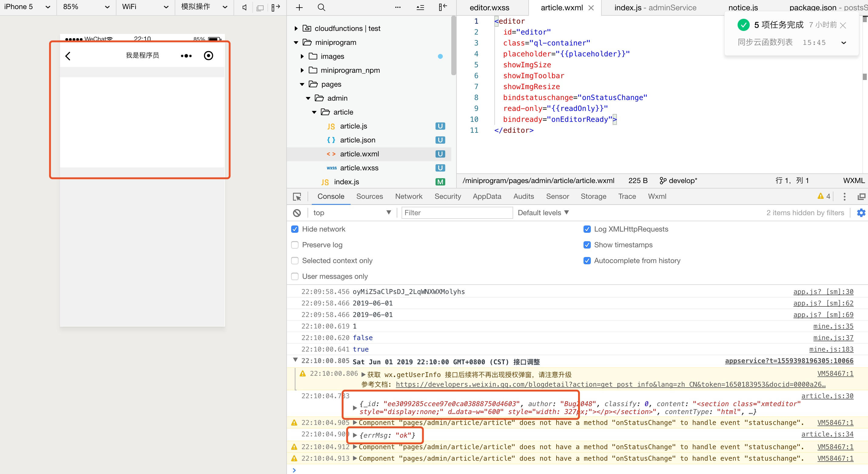Tap the record circle icon in simulator header

(209, 55)
